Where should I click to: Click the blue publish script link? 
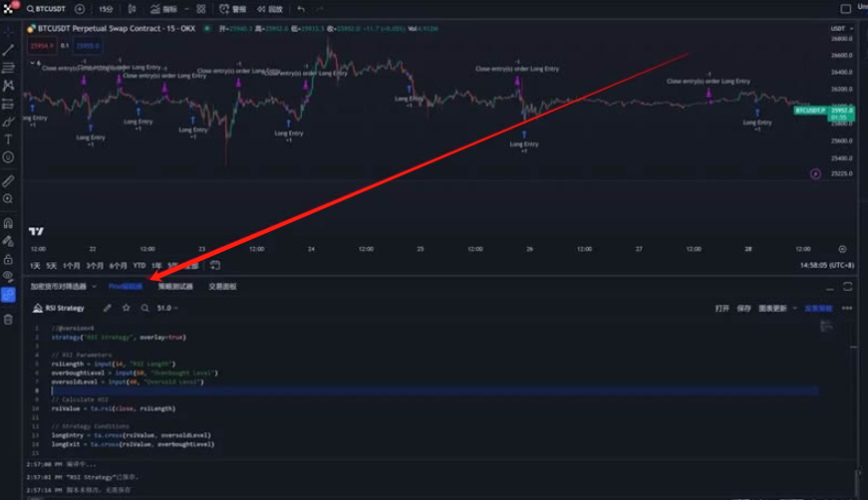point(818,309)
